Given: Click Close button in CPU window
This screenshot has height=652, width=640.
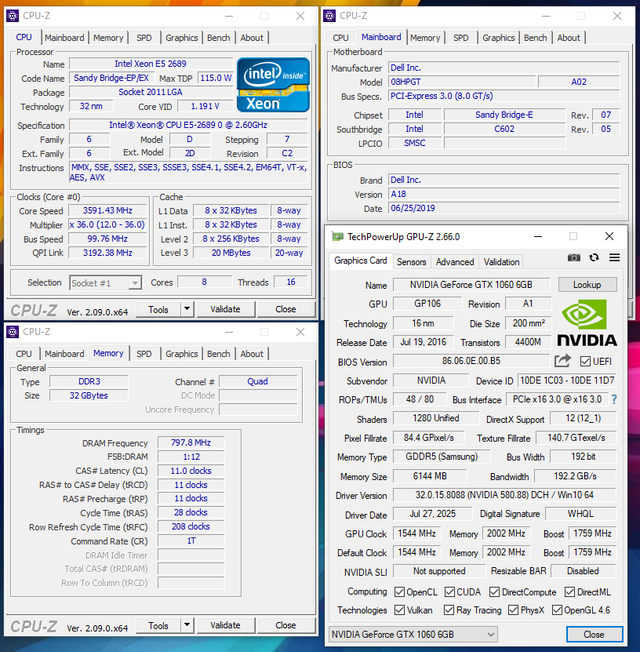Looking at the screenshot, I should 286,309.
